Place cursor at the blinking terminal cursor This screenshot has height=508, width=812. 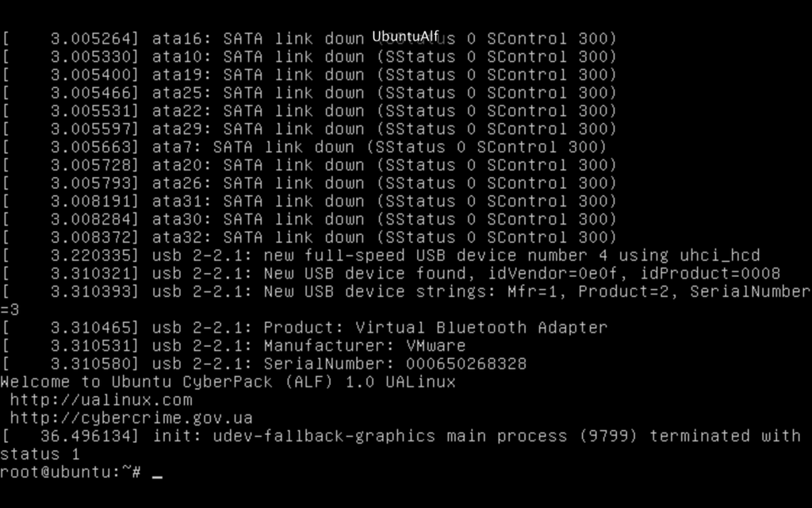coord(157,473)
